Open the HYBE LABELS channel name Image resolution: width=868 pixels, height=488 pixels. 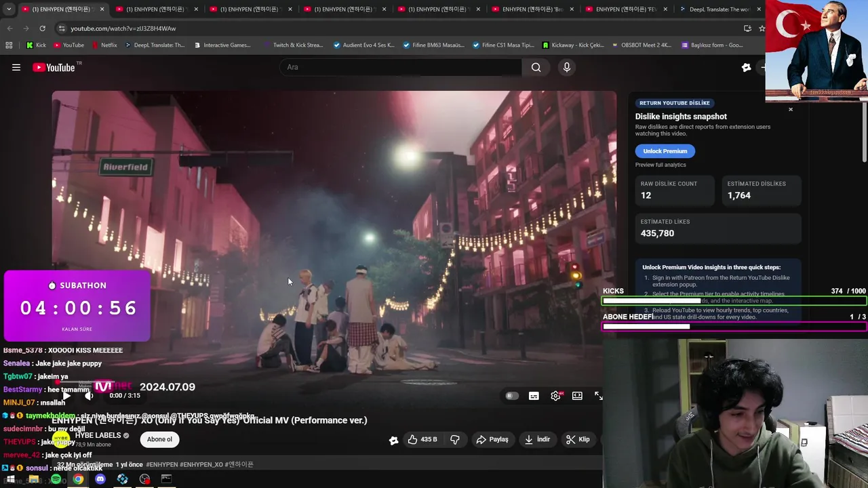coord(98,436)
